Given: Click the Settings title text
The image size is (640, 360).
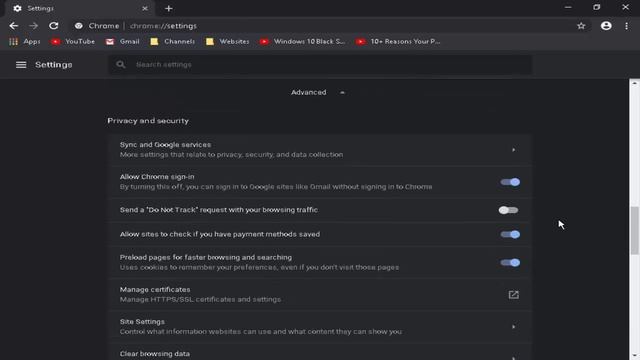Looking at the screenshot, I should pos(53,65).
